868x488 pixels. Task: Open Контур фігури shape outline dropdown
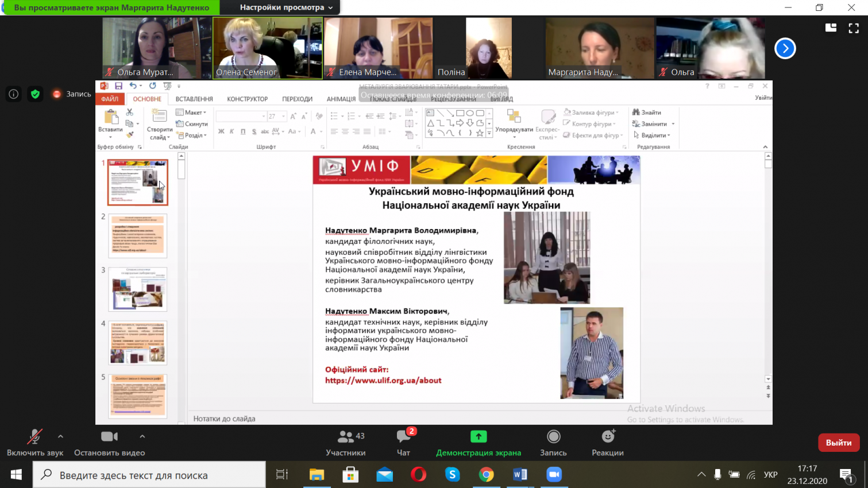tap(590, 124)
